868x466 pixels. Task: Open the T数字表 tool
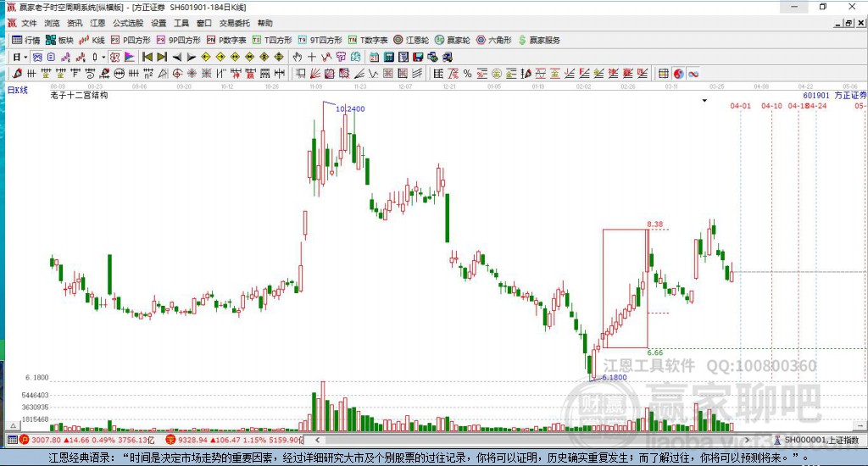[x=368, y=40]
